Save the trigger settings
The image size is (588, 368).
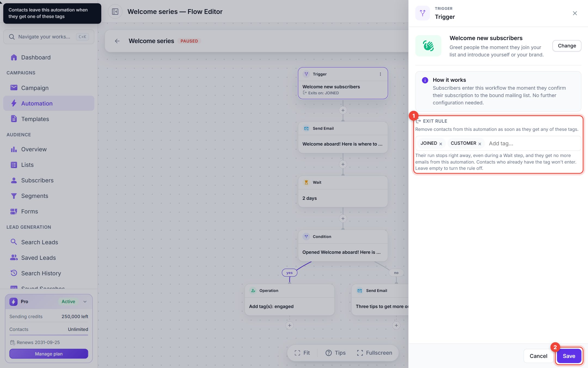[x=569, y=356]
